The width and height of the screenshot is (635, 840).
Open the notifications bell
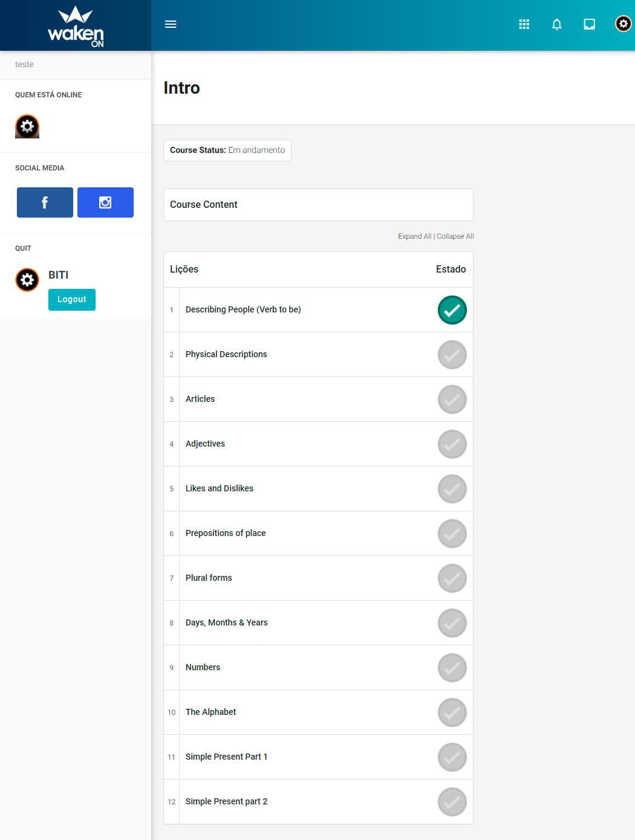(x=557, y=24)
